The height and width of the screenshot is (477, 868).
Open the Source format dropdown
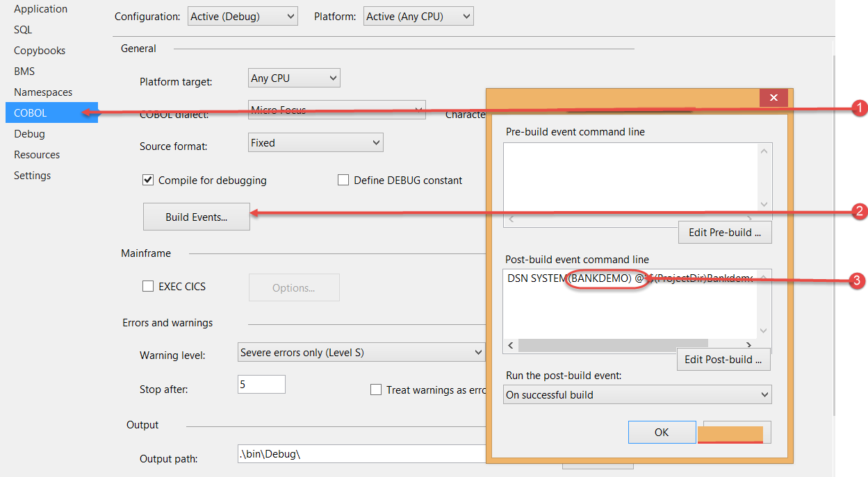pos(316,143)
